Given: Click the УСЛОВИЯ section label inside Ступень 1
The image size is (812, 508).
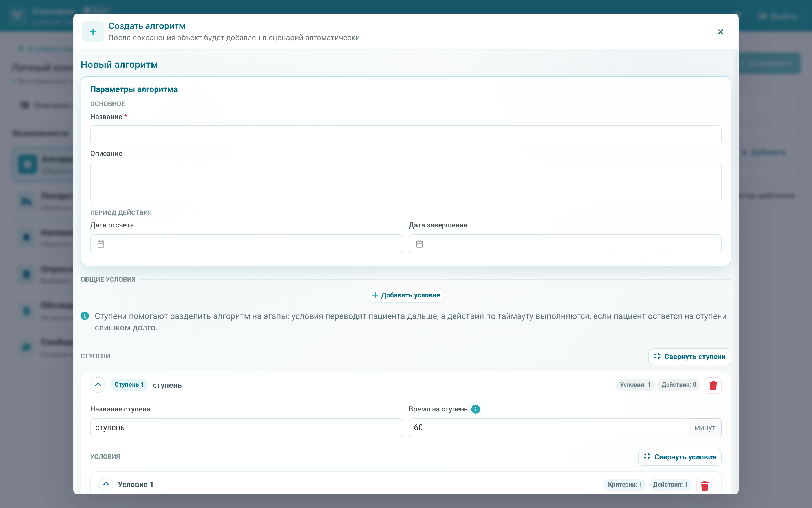Looking at the screenshot, I should pyautogui.click(x=105, y=457).
